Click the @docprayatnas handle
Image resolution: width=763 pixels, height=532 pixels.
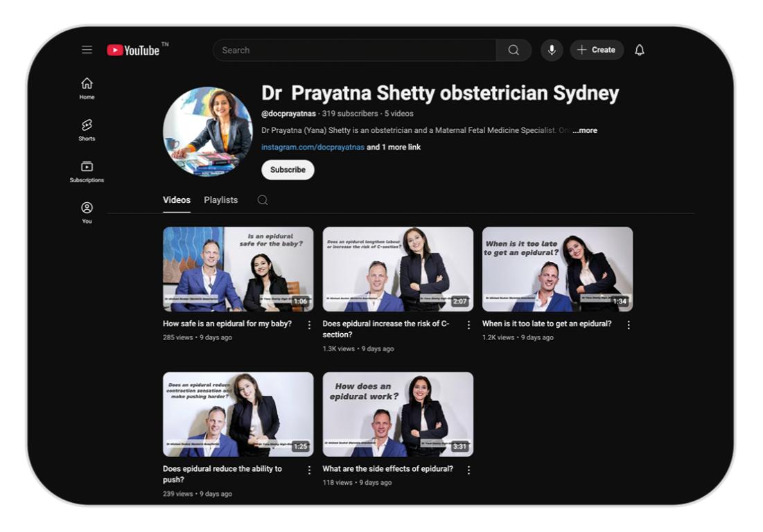(288, 114)
